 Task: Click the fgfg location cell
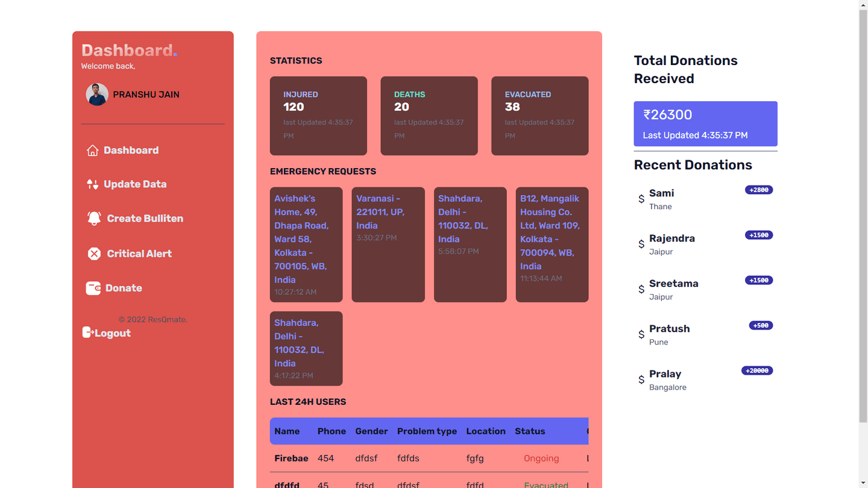coord(475,458)
